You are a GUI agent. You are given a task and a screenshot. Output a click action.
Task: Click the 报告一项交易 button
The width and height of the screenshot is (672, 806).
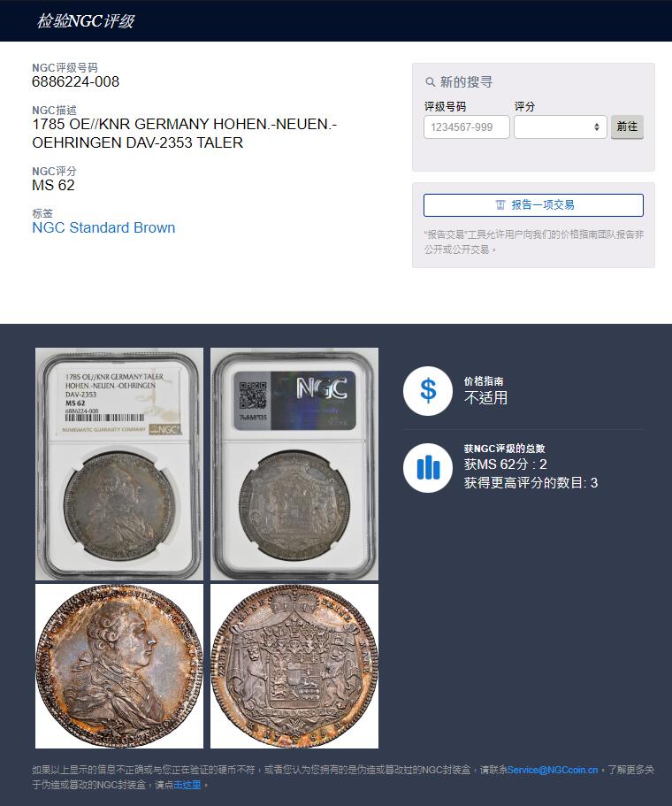coord(533,205)
